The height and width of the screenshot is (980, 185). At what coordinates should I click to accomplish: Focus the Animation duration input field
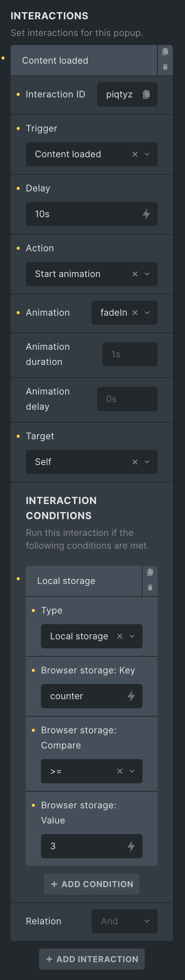point(130,354)
